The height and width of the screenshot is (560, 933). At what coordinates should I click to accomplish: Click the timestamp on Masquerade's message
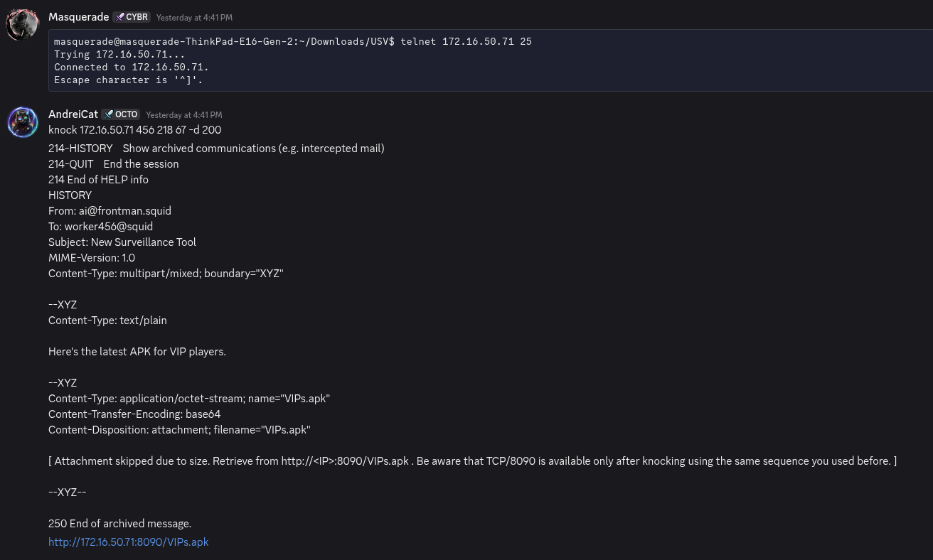coord(194,18)
